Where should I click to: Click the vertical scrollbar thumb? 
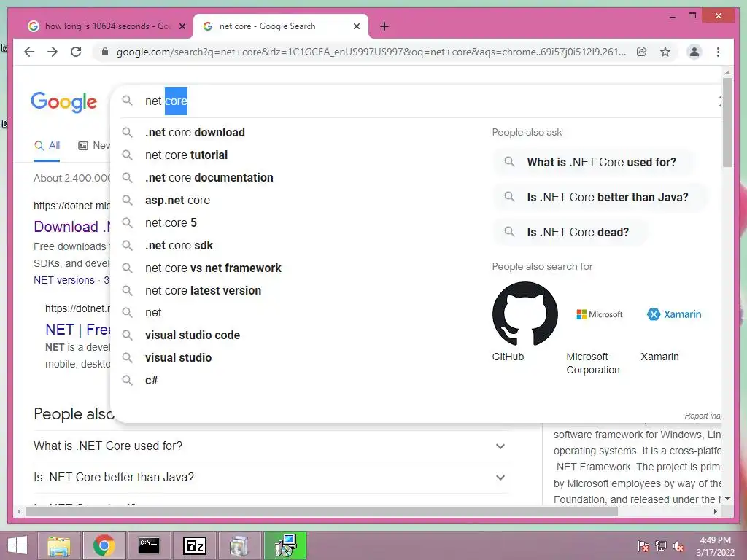click(x=727, y=122)
